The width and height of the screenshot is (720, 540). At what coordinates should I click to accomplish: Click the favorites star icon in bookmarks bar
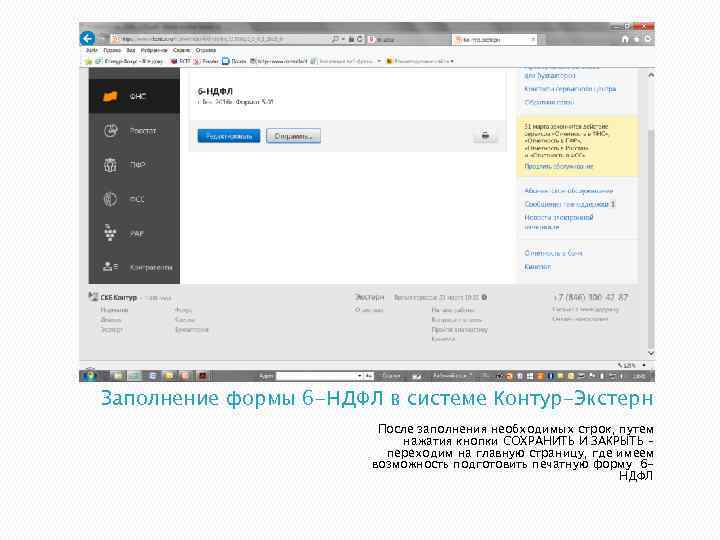(89, 61)
